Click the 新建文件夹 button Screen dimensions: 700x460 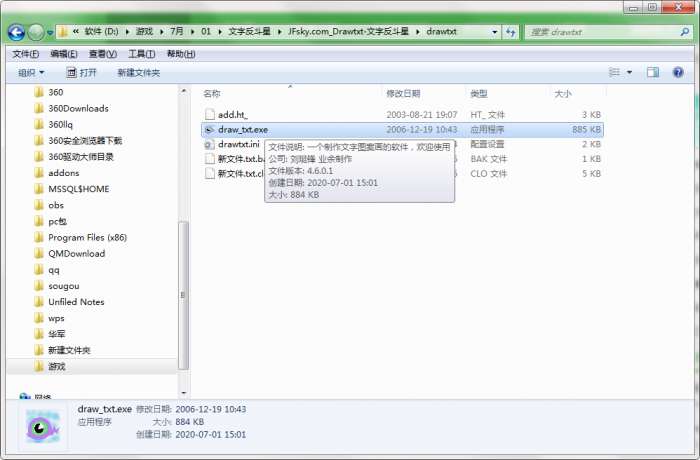click(x=138, y=73)
